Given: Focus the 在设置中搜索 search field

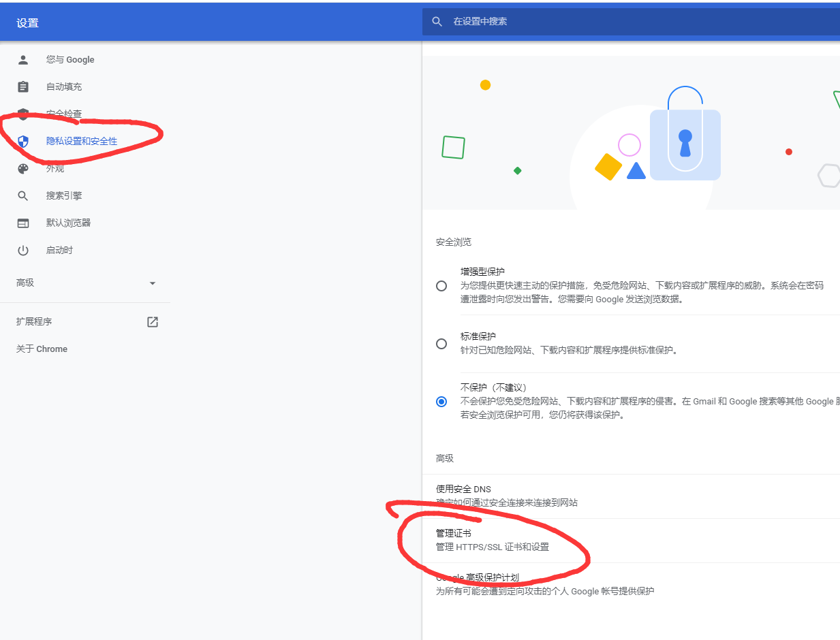Looking at the screenshot, I should (631, 22).
